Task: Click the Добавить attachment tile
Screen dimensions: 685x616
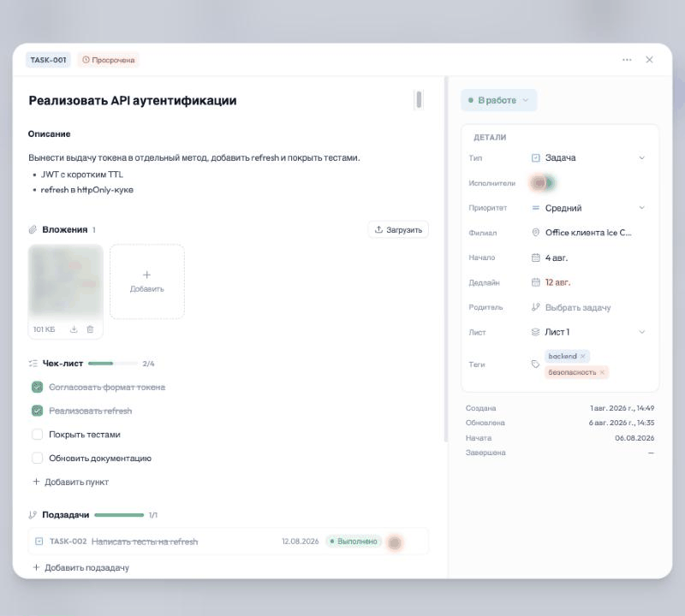Action: (147, 281)
